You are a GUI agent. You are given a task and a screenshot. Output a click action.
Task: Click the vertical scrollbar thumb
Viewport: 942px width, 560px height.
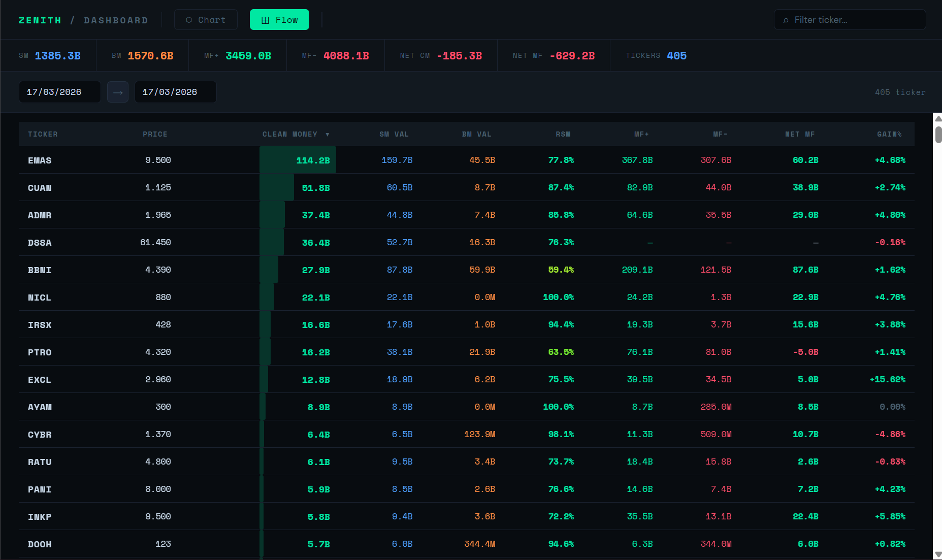938,135
